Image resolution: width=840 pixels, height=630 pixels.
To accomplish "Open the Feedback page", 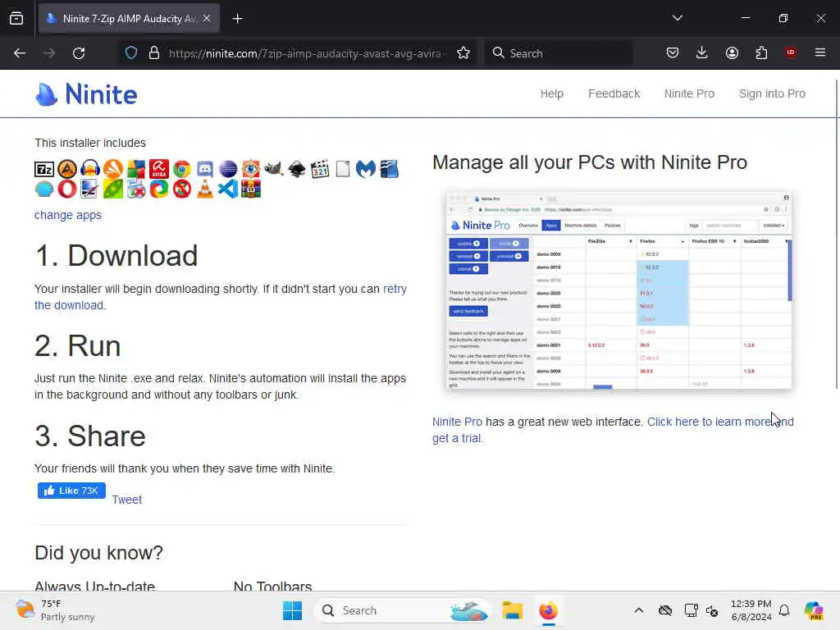I will [614, 94].
